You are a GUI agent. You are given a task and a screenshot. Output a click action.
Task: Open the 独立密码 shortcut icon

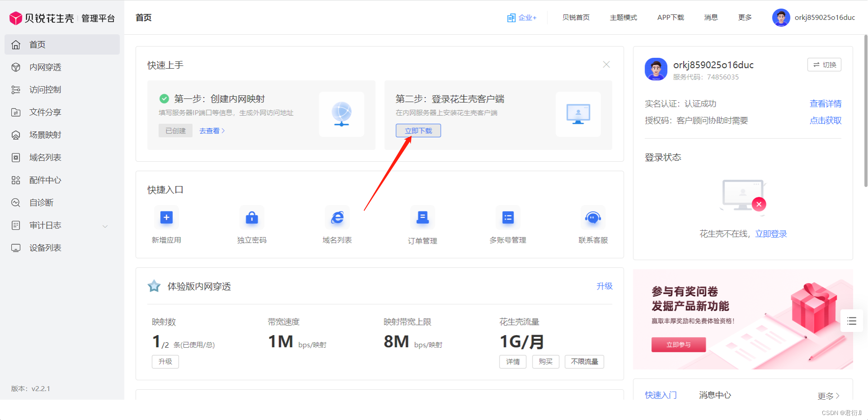(x=252, y=218)
